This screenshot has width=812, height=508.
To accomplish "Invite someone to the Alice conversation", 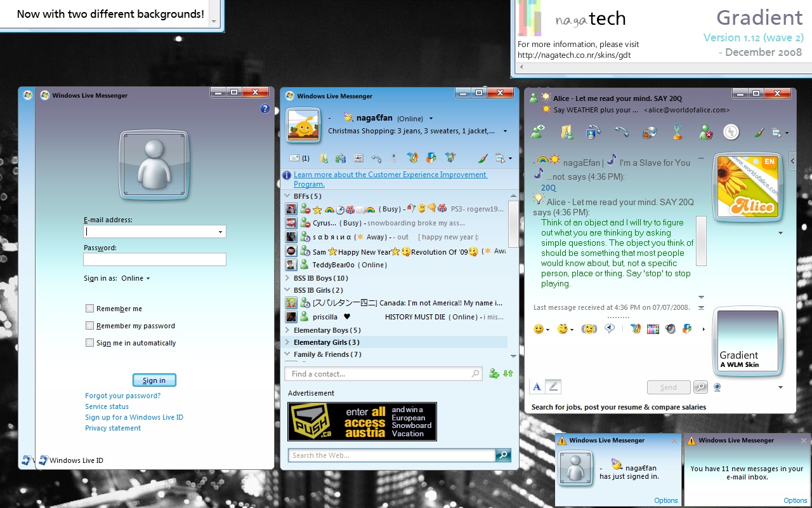I will click(538, 132).
